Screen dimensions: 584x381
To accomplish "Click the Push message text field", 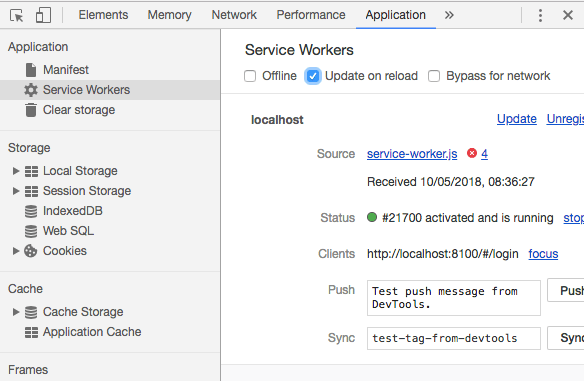I will click(454, 298).
